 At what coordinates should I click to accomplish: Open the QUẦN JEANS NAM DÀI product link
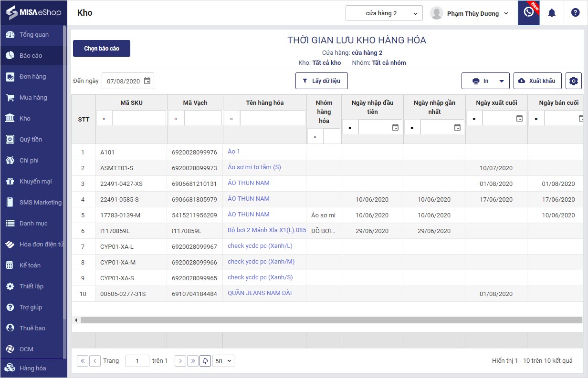[259, 293]
